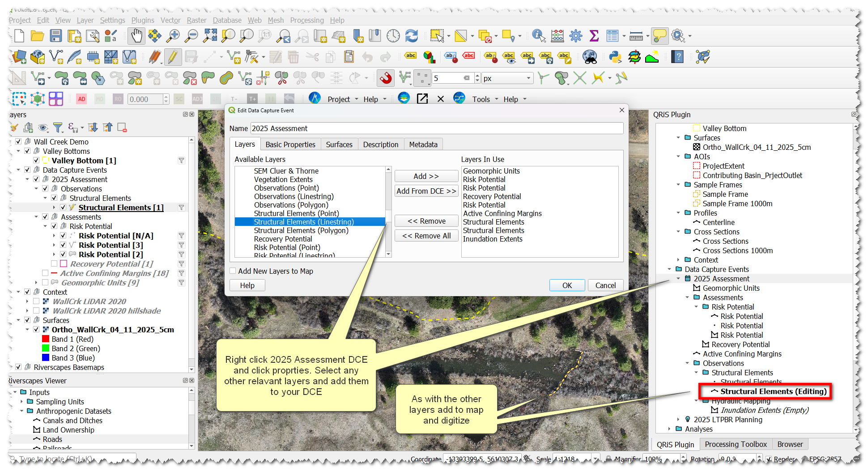Image resolution: width=868 pixels, height=471 pixels.
Task: Open the Processing toolbox gear icon
Action: [x=576, y=36]
